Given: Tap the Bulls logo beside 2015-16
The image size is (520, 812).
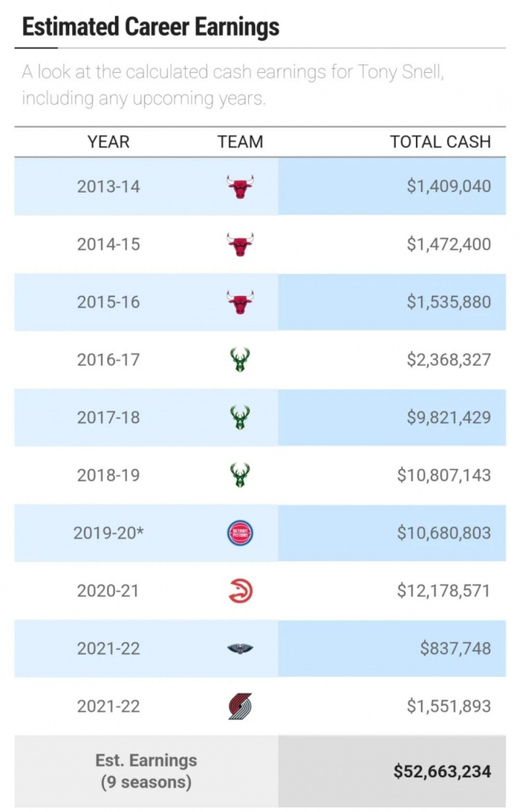Looking at the screenshot, I should pyautogui.click(x=240, y=302).
